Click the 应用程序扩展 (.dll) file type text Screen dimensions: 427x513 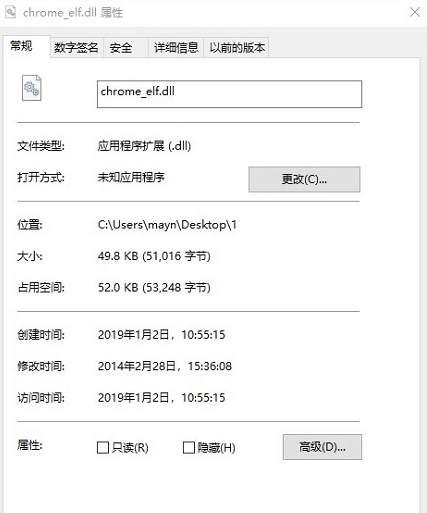[144, 146]
